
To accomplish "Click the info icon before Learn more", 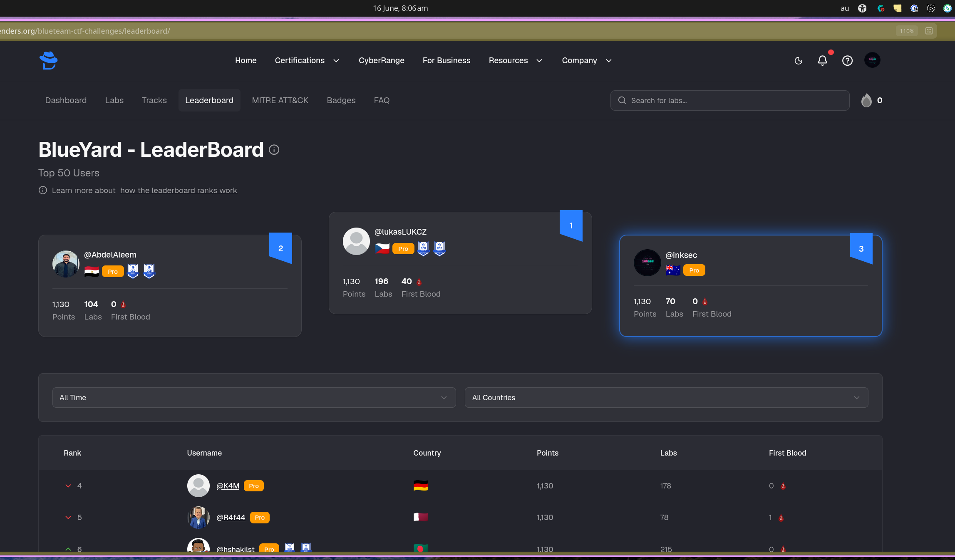I will coord(43,190).
